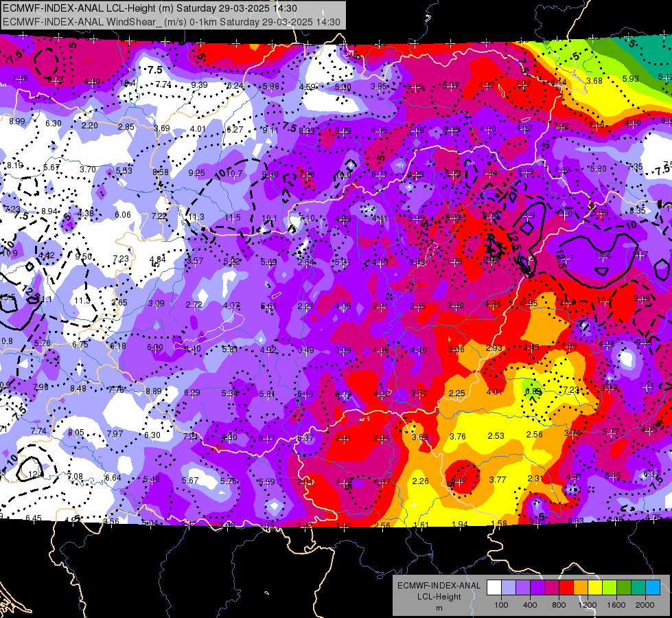Screen dimensions: 672x618
Task: Click the sky blue legend swatch
Action: 653,587
